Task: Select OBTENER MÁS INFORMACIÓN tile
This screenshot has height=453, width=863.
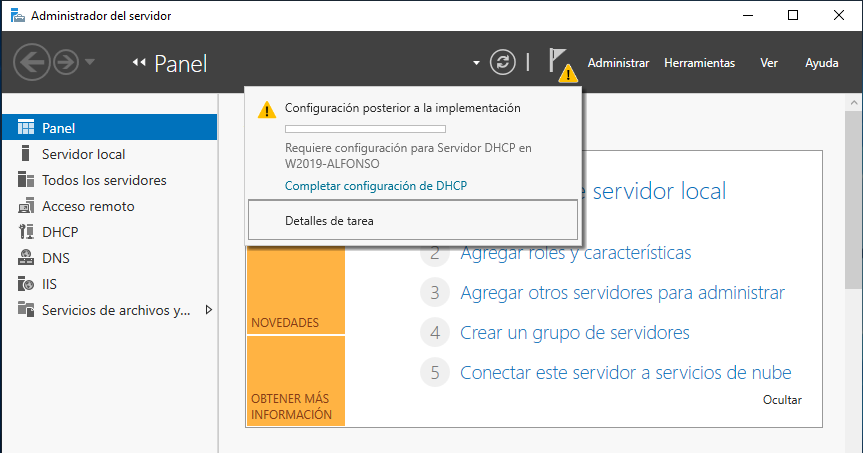Action: pos(296,380)
